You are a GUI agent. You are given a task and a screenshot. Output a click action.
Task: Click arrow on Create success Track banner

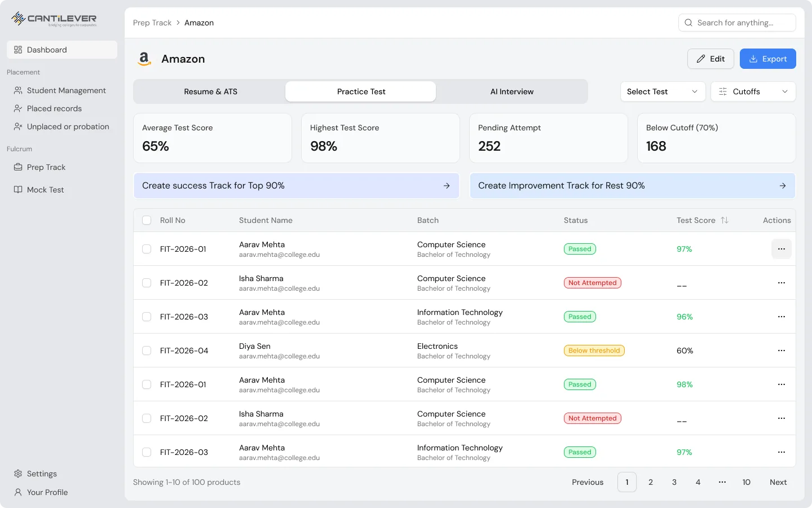[447, 186]
